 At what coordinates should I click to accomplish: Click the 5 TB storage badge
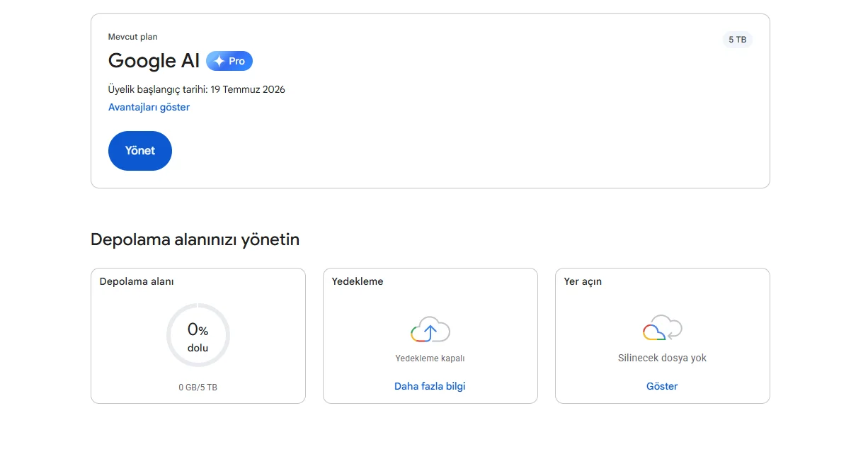pyautogui.click(x=738, y=40)
